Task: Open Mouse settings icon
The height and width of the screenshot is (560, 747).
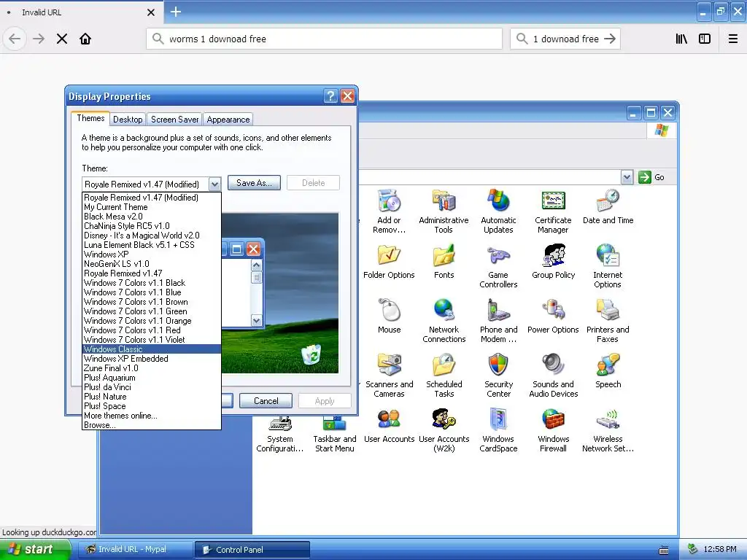Action: coord(390,316)
